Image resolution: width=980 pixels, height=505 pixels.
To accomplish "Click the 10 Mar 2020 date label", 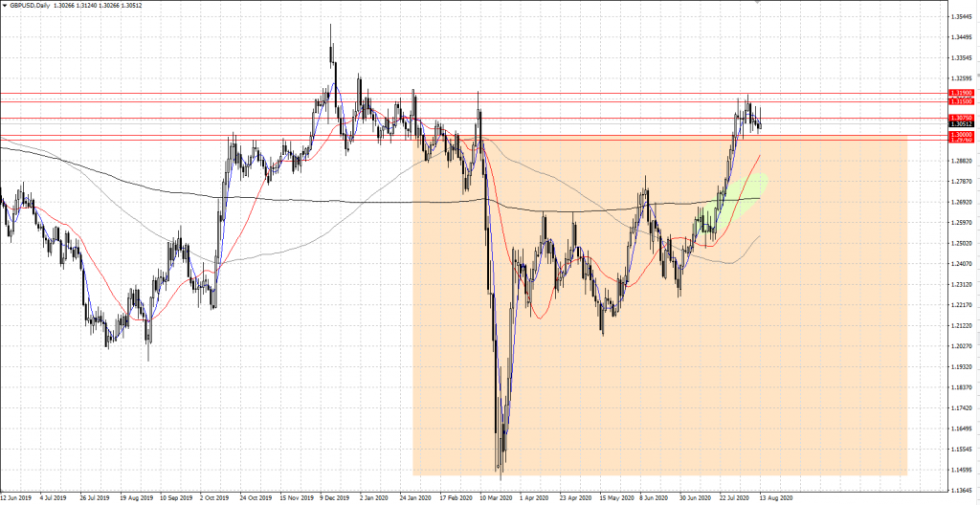I will (x=497, y=498).
